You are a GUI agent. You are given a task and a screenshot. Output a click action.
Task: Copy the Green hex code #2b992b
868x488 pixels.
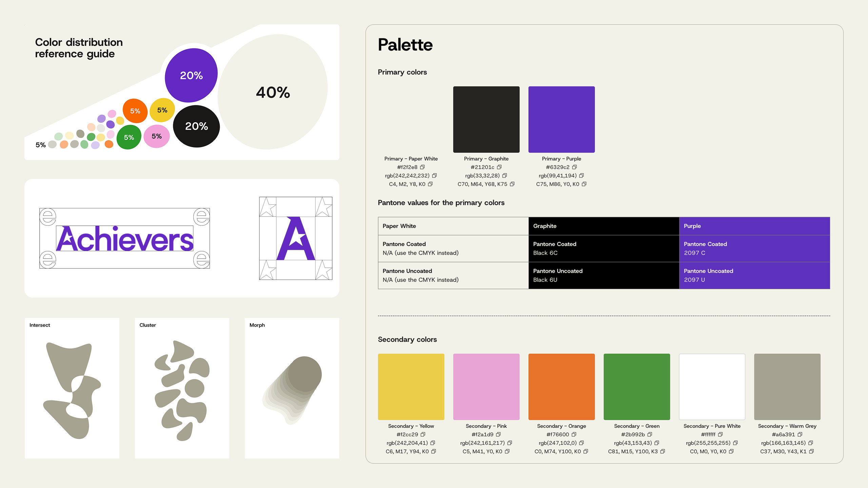click(x=650, y=434)
